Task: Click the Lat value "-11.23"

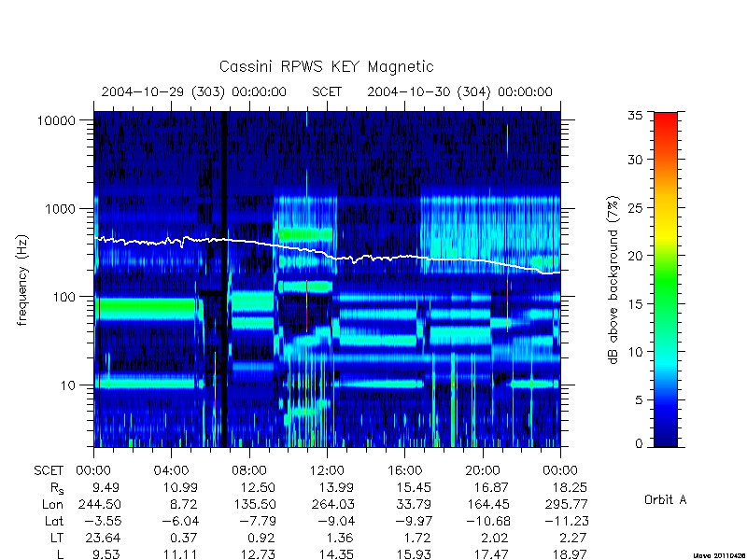Action: [x=566, y=522]
